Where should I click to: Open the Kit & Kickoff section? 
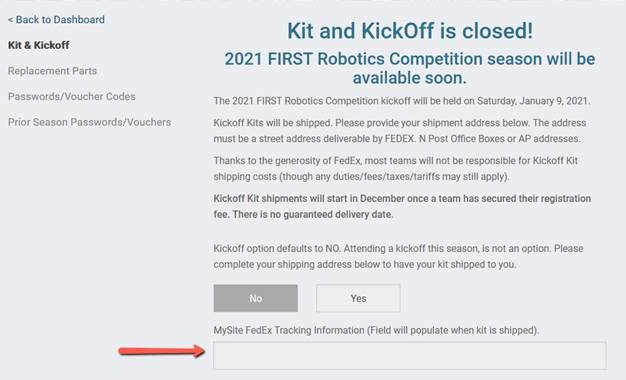tap(39, 45)
